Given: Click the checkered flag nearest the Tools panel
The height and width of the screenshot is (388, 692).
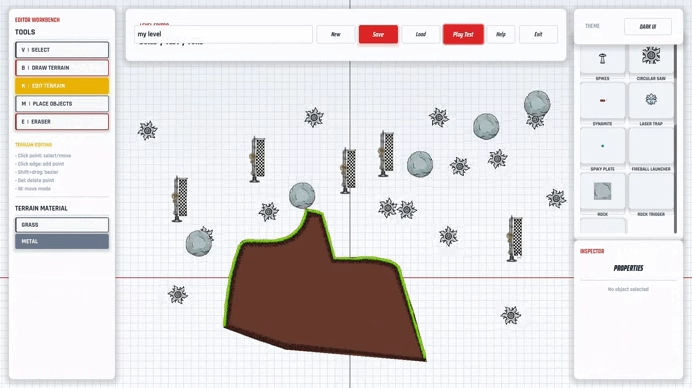Looking at the screenshot, I should coord(180,199).
